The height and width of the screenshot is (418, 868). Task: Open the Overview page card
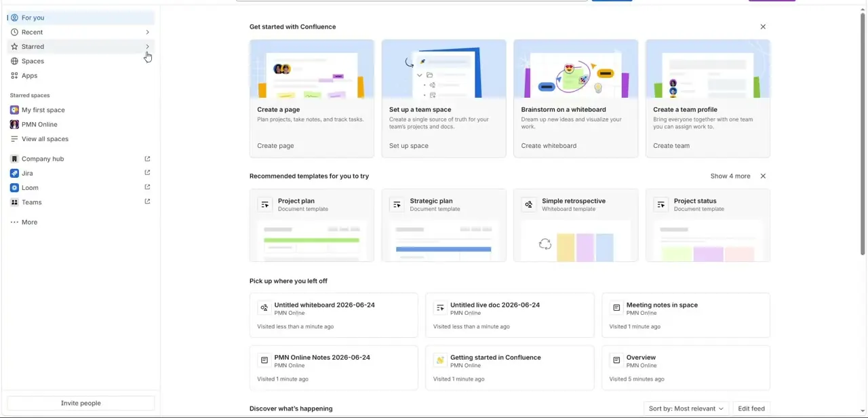point(686,368)
